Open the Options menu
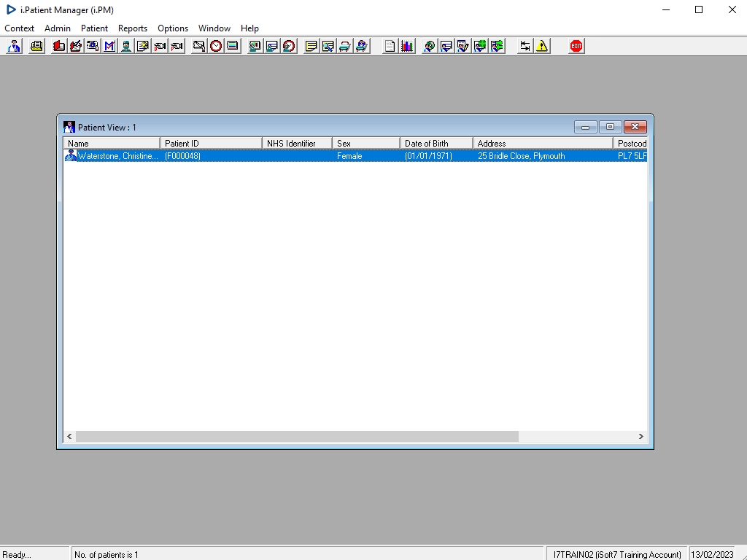This screenshot has width=747, height=560. pyautogui.click(x=173, y=28)
